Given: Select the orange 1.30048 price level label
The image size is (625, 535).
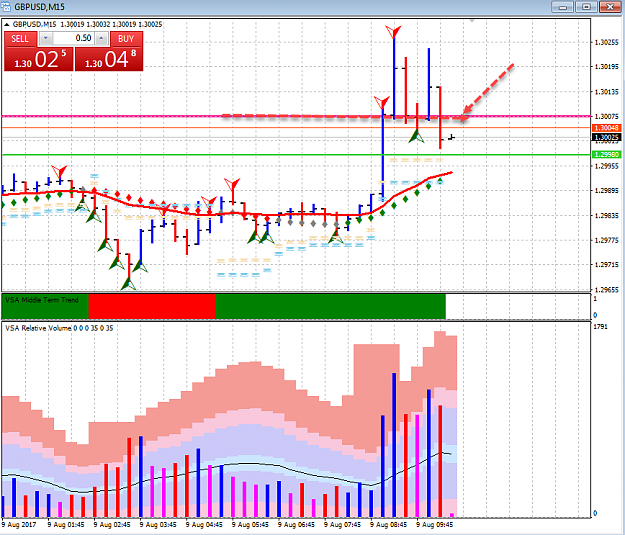Looking at the screenshot, I should pyautogui.click(x=606, y=128).
